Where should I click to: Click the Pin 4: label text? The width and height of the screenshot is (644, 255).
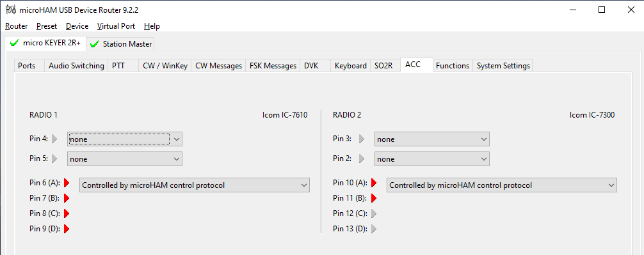coord(38,139)
